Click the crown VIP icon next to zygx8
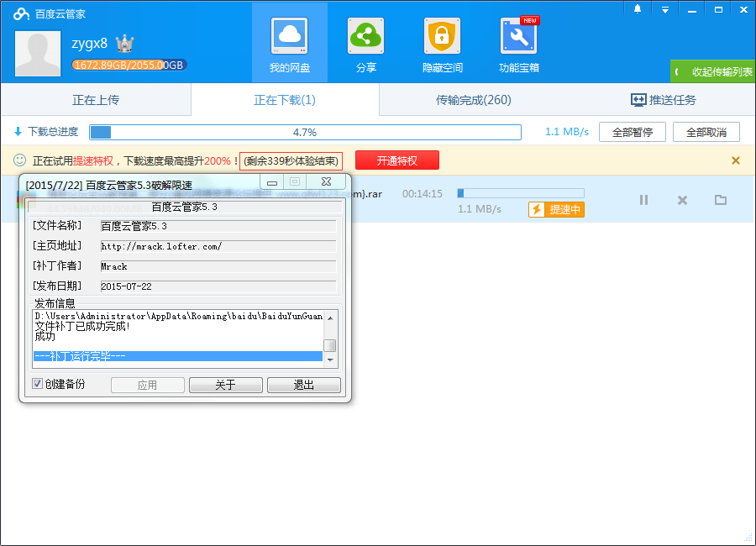This screenshot has height=546, width=756. (x=124, y=44)
